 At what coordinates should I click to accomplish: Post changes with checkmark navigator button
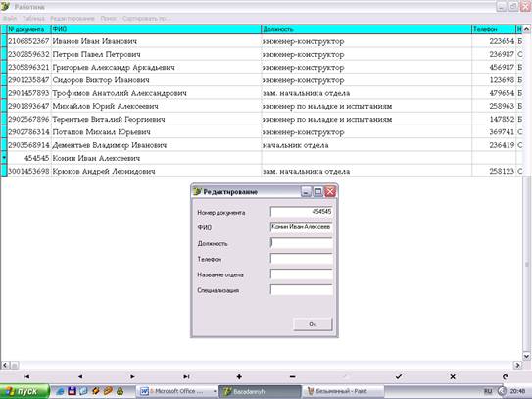click(399, 376)
